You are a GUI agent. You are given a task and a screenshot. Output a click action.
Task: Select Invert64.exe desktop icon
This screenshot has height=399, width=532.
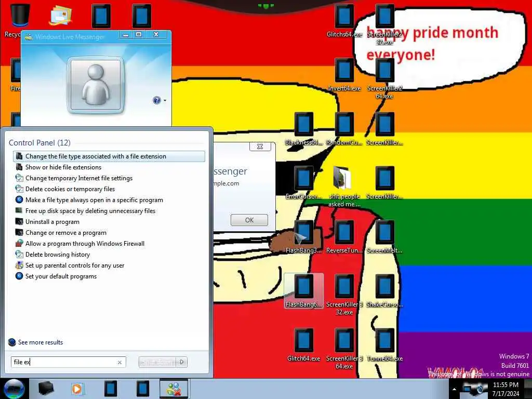[x=344, y=74]
